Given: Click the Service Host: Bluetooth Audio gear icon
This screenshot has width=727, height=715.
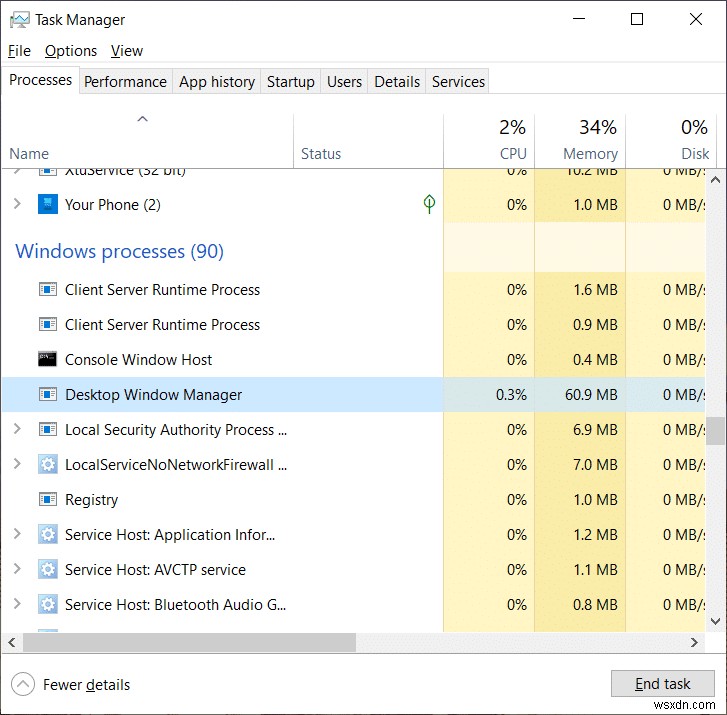Looking at the screenshot, I should (48, 605).
